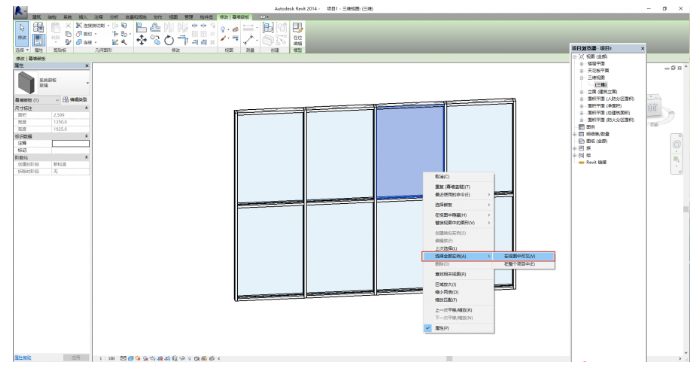Open the 建筑 ribbon tab
The width and height of the screenshot is (700, 367).
[37, 17]
